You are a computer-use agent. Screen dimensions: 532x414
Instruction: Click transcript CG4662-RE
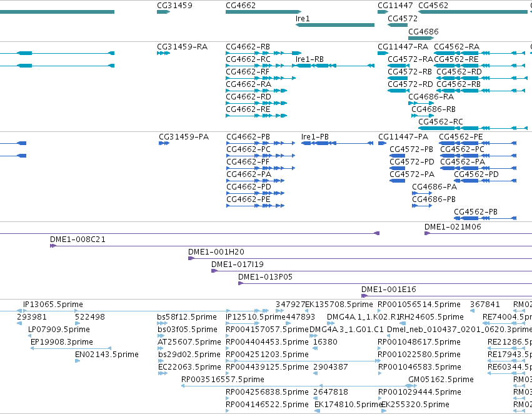pyautogui.click(x=248, y=109)
